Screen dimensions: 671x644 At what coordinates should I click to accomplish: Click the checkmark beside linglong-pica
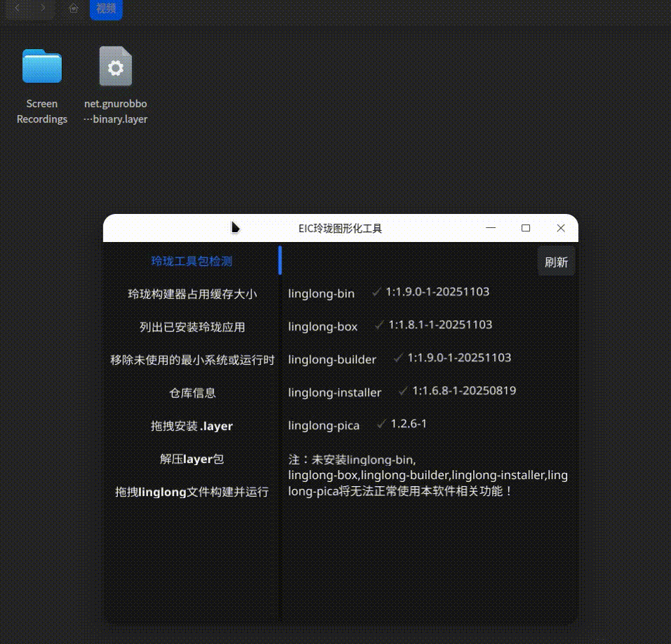coord(381,424)
